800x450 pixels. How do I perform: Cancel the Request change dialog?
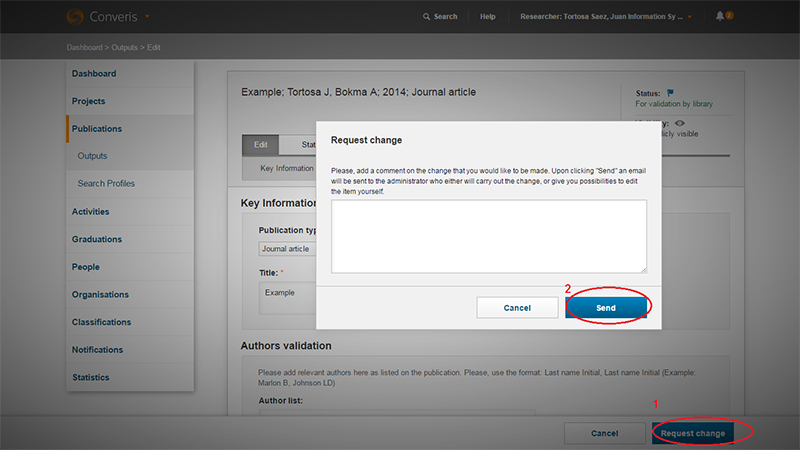coord(517,308)
